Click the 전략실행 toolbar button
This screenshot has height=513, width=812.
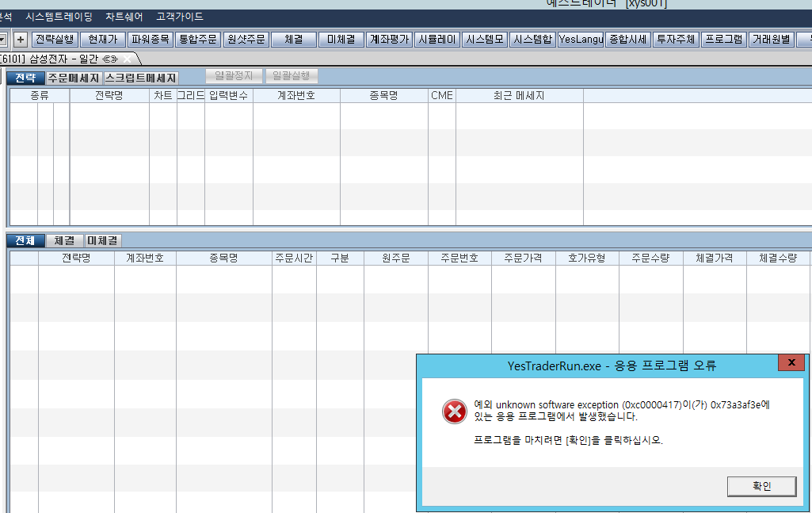(x=55, y=39)
